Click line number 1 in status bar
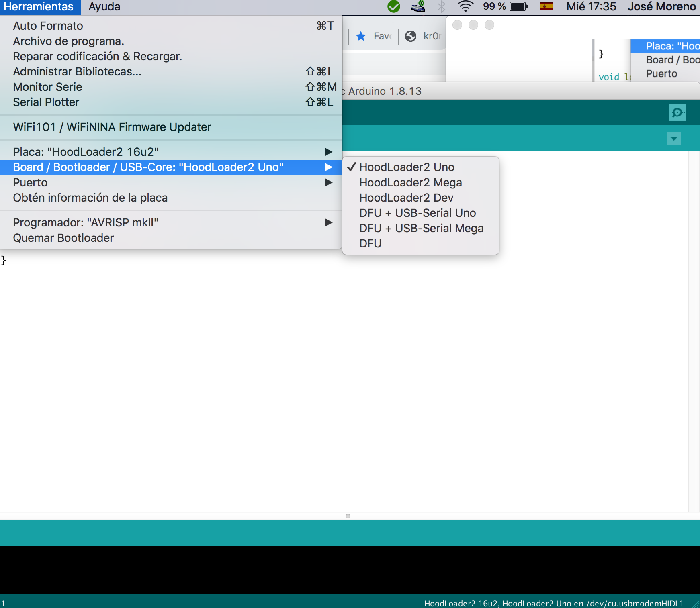Viewport: 700px width, 608px height. (3, 603)
